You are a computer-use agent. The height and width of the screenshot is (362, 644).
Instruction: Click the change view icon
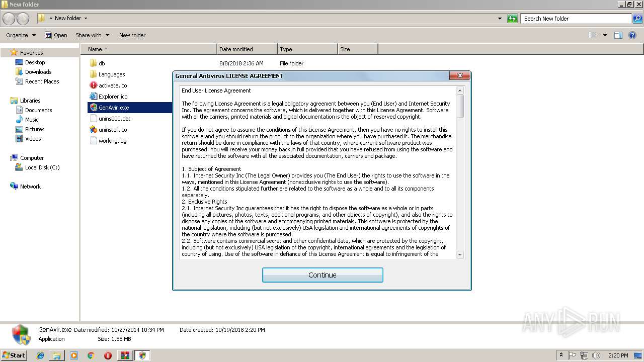(x=593, y=35)
